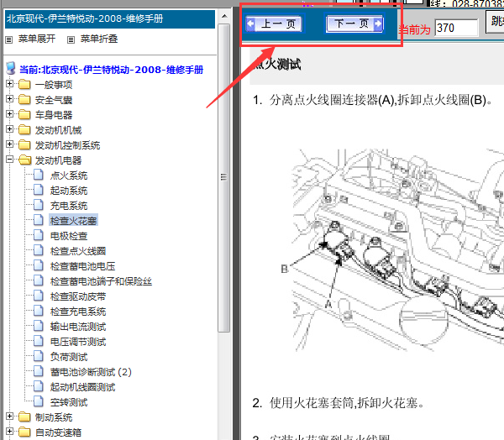The width and height of the screenshot is (504, 440).
Task: Click the 一般事项 folder label
Action: click(x=54, y=85)
